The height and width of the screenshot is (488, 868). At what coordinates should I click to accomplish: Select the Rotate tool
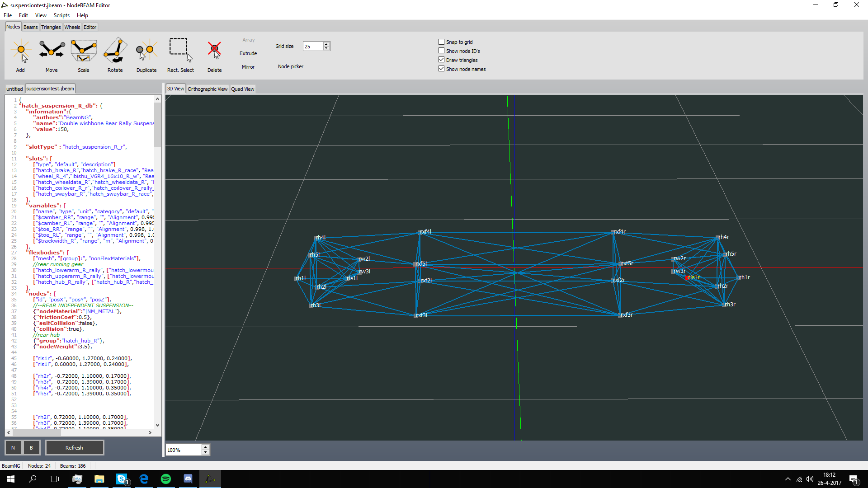[115, 55]
